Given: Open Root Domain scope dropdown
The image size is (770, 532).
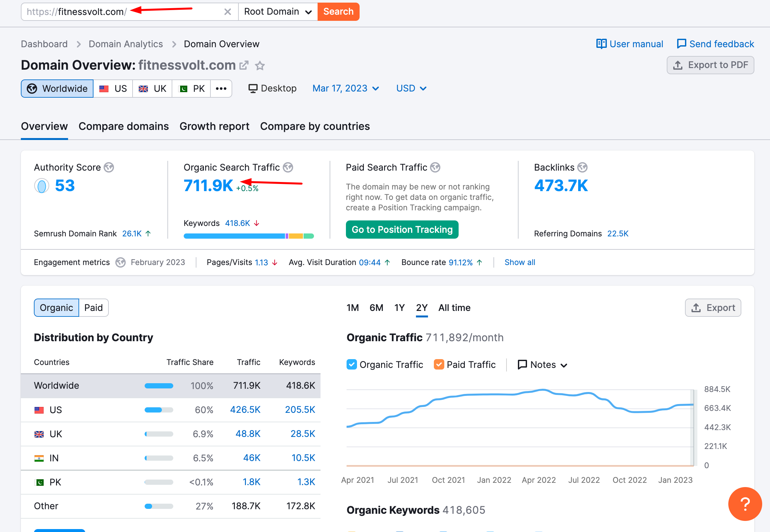Looking at the screenshot, I should point(278,12).
